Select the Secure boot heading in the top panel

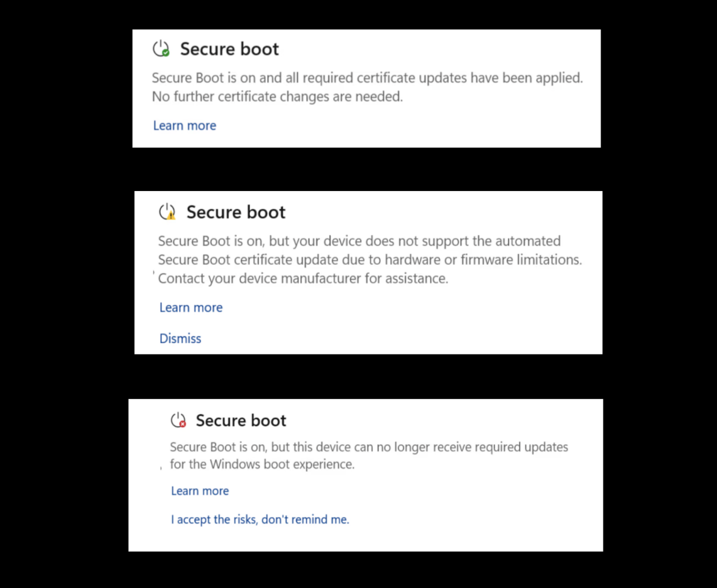(229, 49)
